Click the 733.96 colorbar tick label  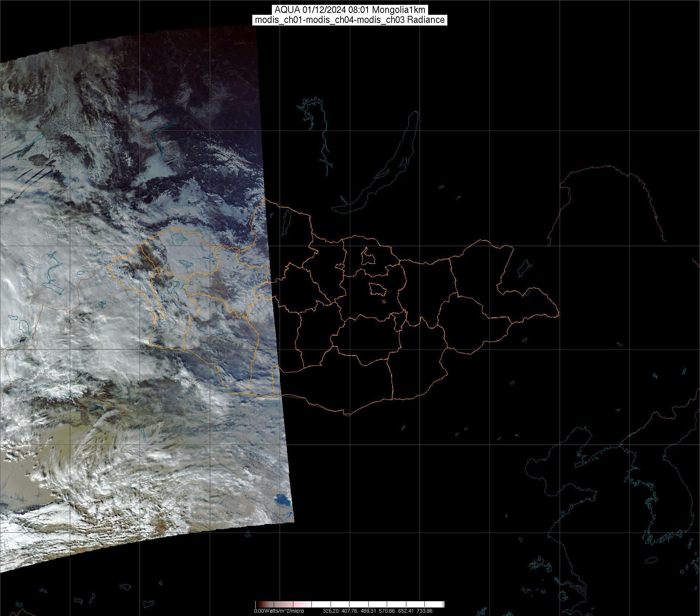coord(424,611)
